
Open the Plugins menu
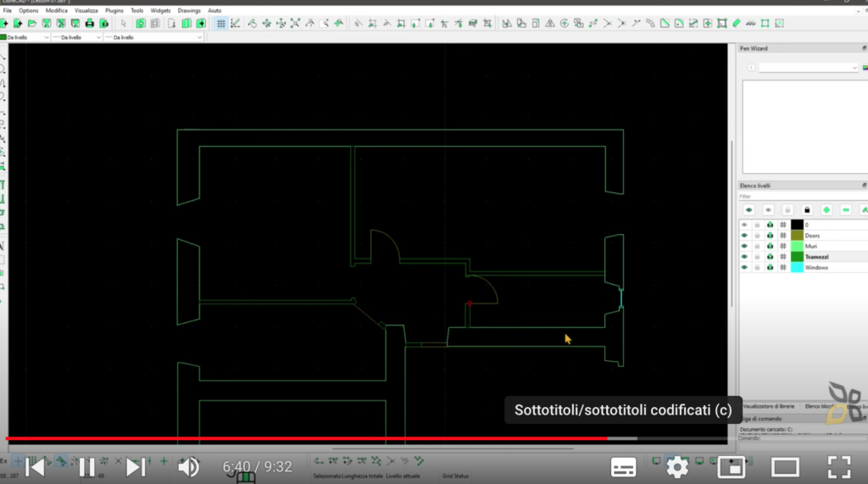114,10
